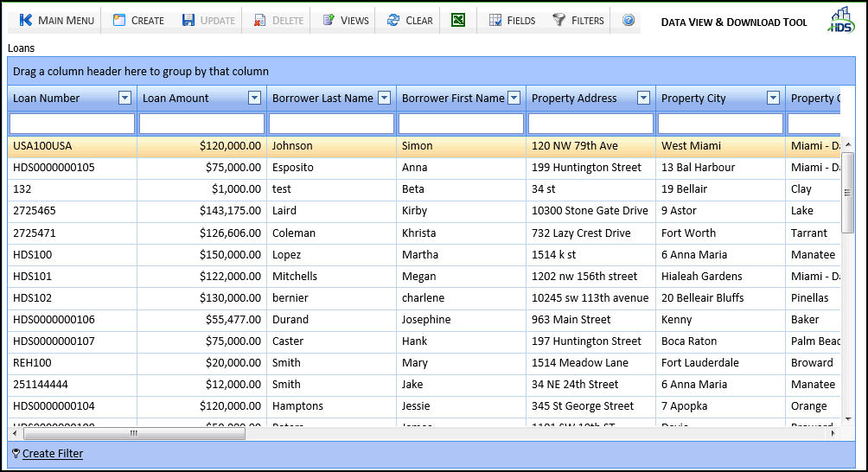
Task: Select loan number HDS0000000105 cell
Action: pos(72,168)
